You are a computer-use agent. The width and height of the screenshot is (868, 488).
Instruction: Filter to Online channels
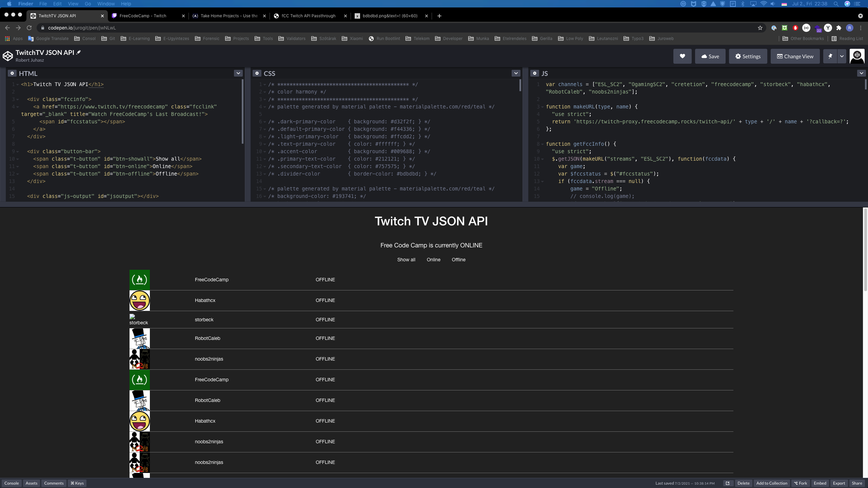(433, 260)
